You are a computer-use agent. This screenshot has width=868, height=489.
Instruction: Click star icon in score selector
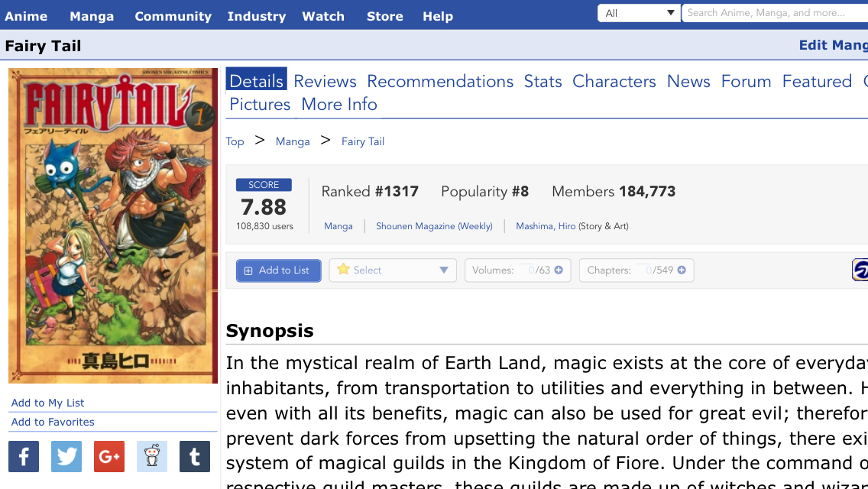point(343,269)
